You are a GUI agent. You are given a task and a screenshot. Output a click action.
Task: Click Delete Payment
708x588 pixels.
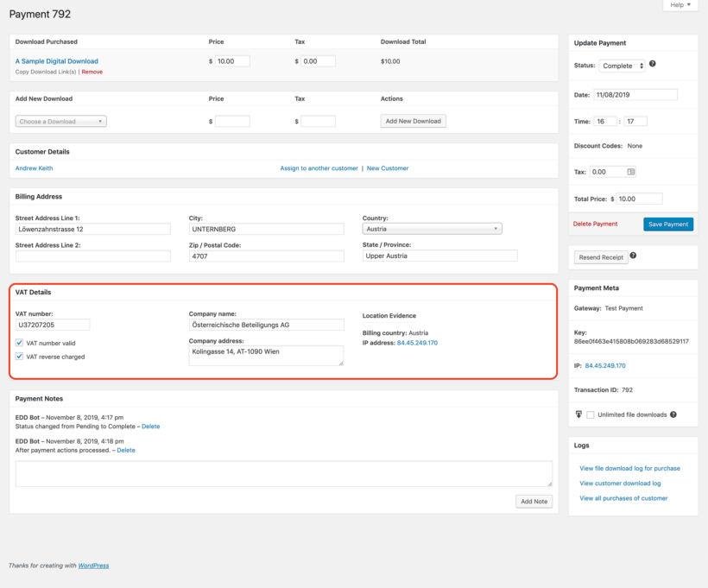595,224
